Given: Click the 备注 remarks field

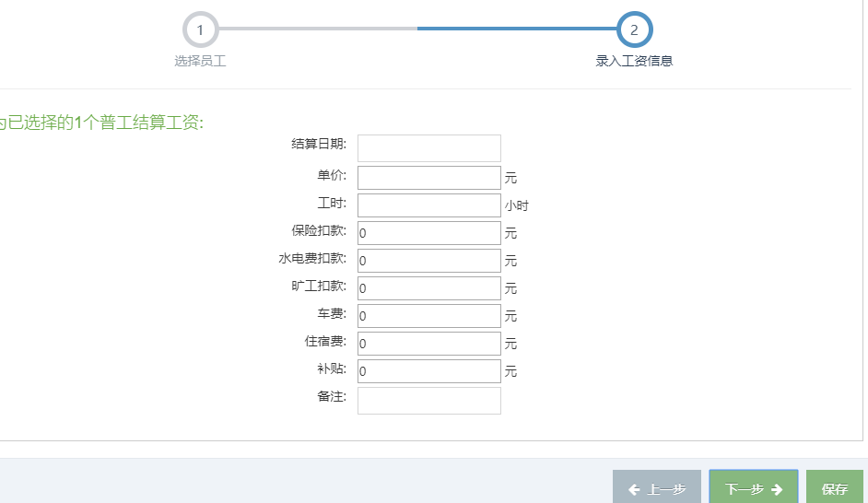Looking at the screenshot, I should pos(428,401).
